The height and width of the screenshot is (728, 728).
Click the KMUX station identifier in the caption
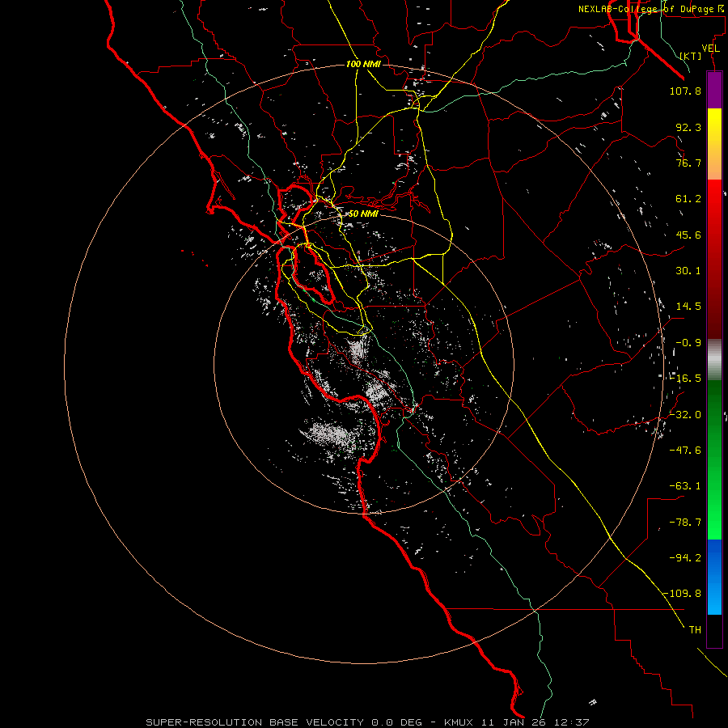[459, 722]
